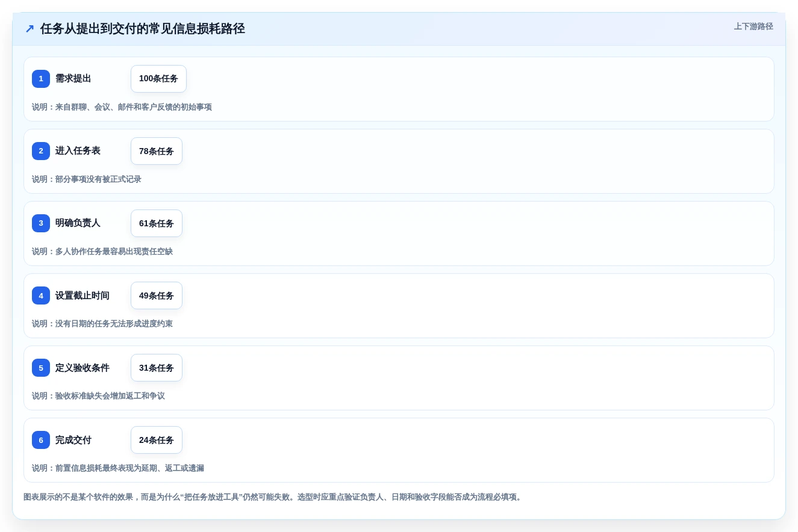Image resolution: width=798 pixels, height=532 pixels.
Task: Click the 需求提出 step label
Action: (x=73, y=79)
